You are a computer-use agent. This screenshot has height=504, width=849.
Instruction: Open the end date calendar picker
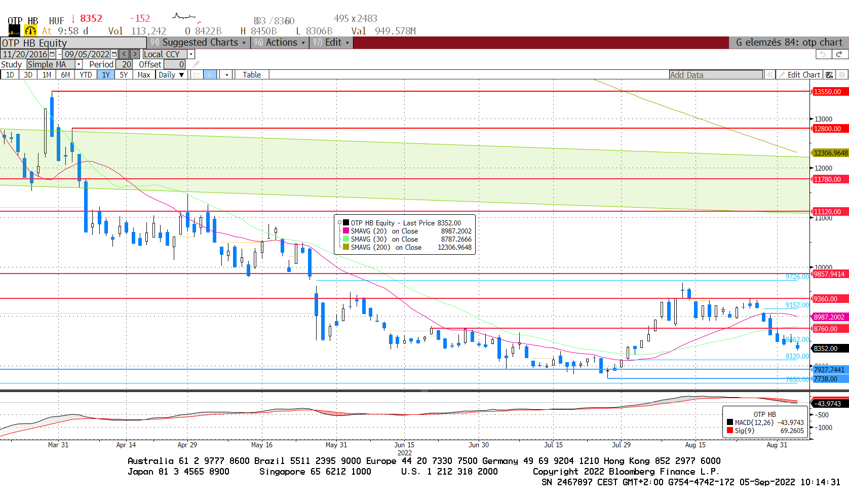tap(114, 54)
